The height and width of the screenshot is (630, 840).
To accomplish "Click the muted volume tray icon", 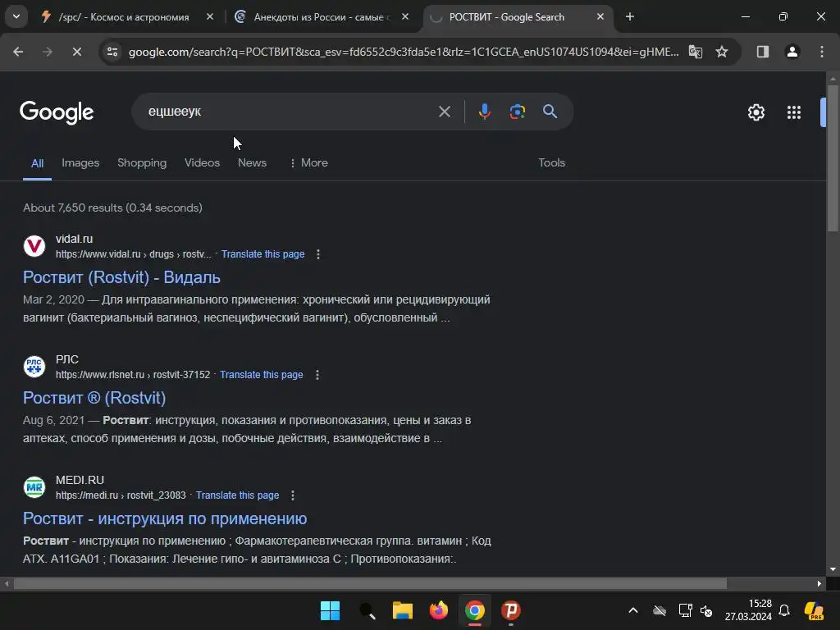I will (x=706, y=610).
